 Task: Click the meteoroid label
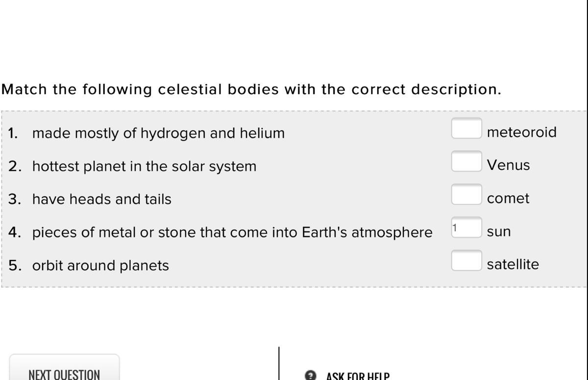(x=521, y=132)
